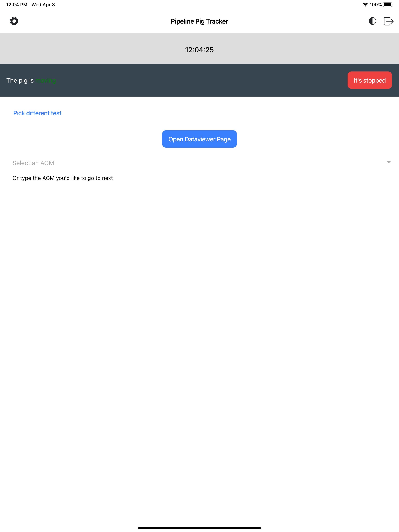
Task: Click the AGM text input field
Action: 202,191
